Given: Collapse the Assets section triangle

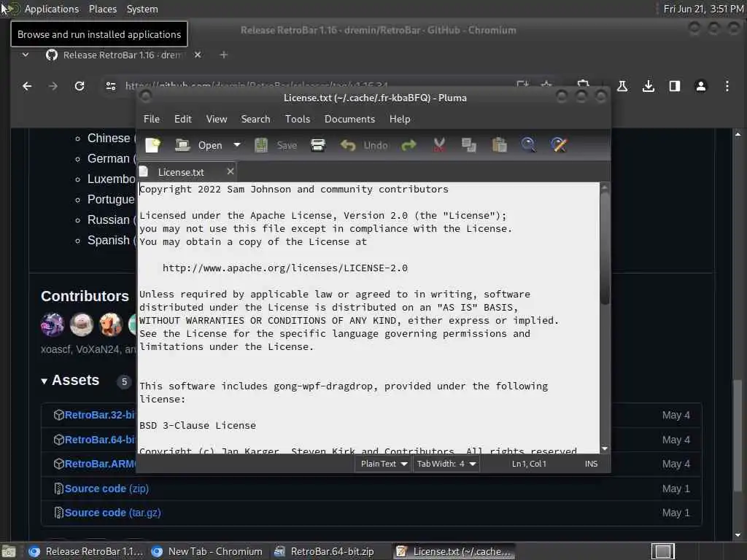Looking at the screenshot, I should click(x=44, y=381).
